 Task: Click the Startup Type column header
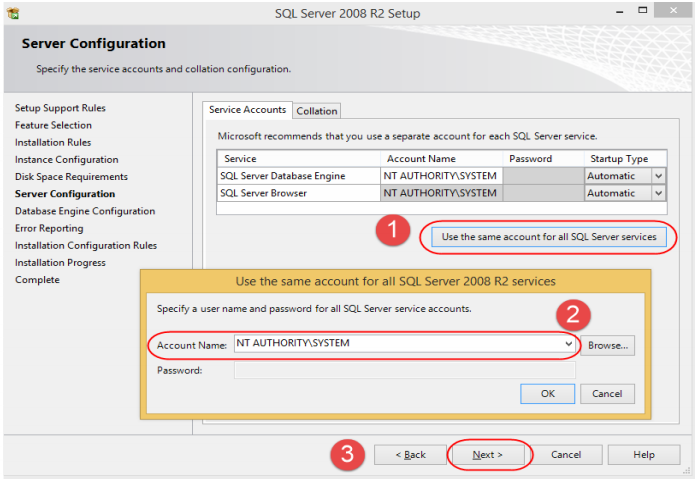625,159
